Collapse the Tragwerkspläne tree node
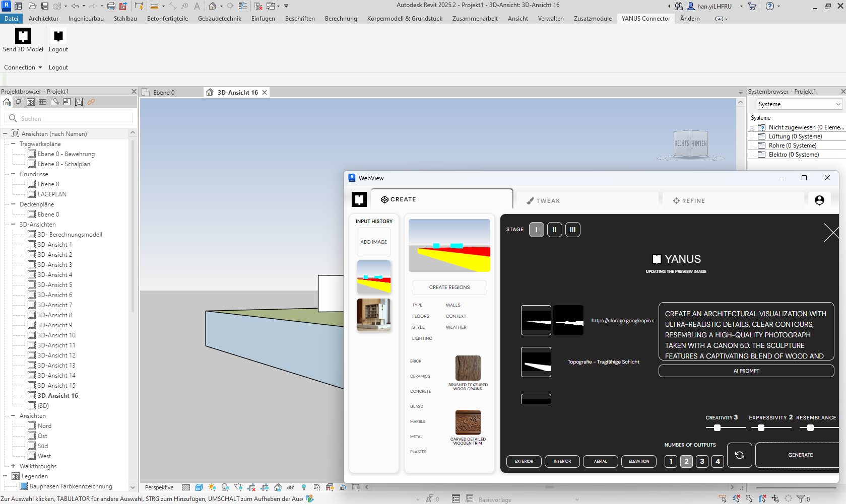 coord(13,143)
